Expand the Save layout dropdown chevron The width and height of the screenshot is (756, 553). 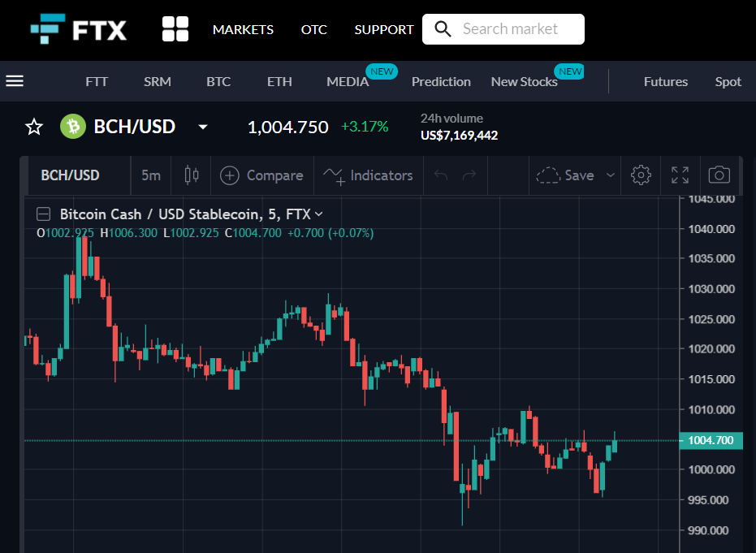[x=611, y=175]
